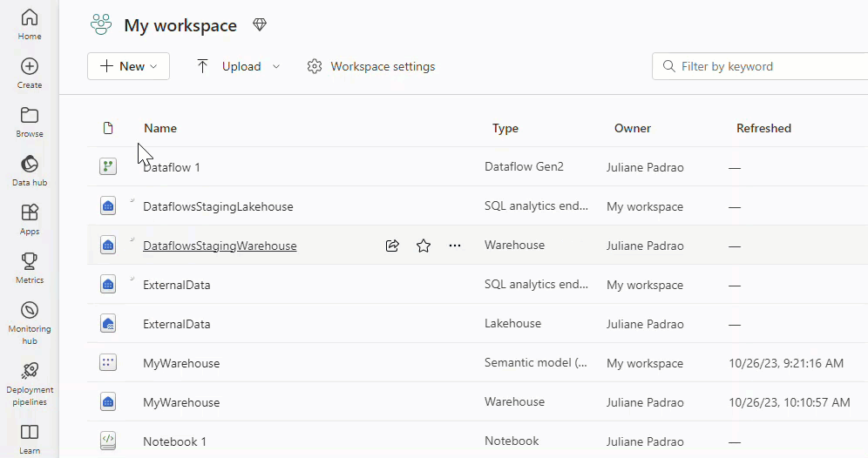The height and width of the screenshot is (458, 868).
Task: Go to Metrics in the sidebar
Action: pyautogui.click(x=29, y=267)
